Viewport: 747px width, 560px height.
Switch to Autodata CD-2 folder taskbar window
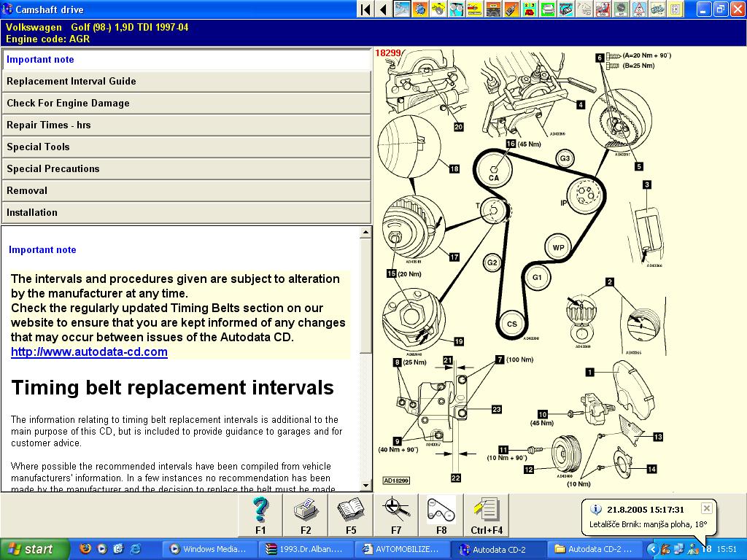[x=594, y=549]
